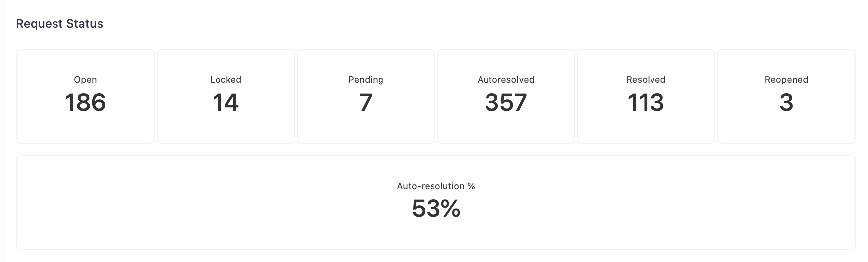The image size is (868, 262).
Task: Open the Locked requests metric card
Action: [226, 96]
